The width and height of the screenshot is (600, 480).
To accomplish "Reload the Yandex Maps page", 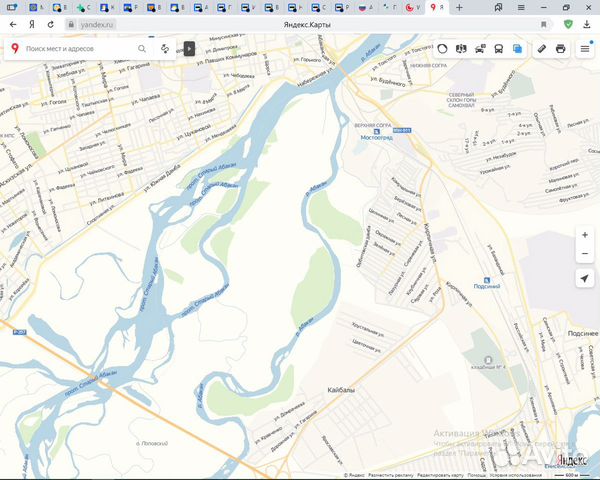I will pos(51,24).
